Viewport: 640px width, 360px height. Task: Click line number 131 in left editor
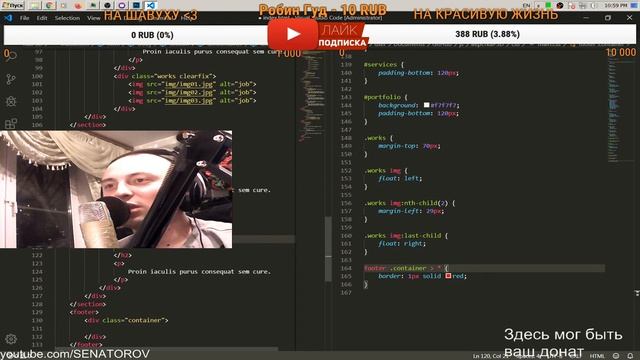(x=37, y=329)
